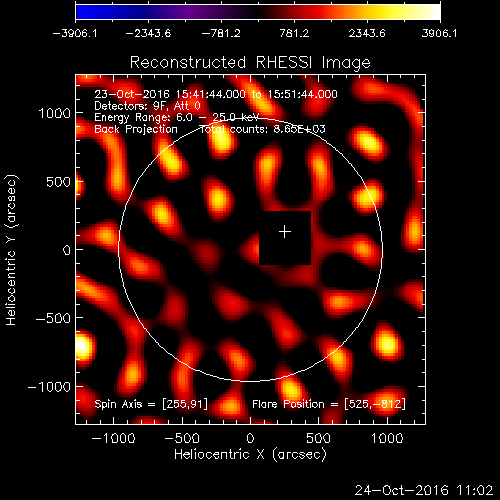Viewport: 500px width, 500px height.
Task: Click the plot title 'Reconstructed RHESSI Image'
Action: (250, 62)
